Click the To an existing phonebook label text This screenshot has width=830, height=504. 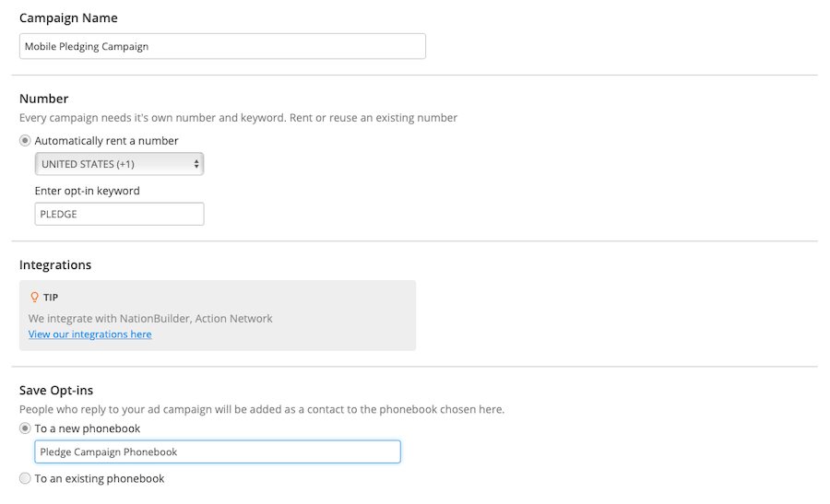(100, 478)
